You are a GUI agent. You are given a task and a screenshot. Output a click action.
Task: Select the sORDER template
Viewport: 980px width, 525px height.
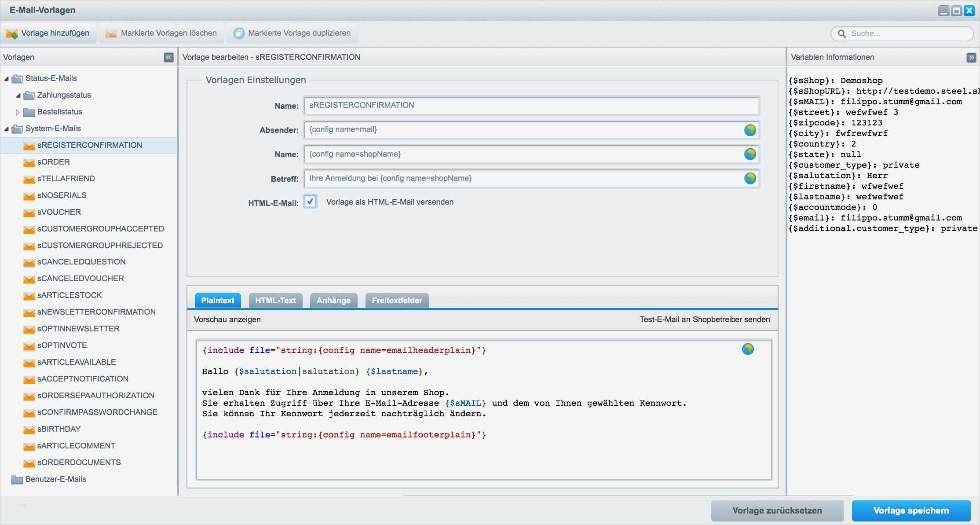tap(53, 162)
